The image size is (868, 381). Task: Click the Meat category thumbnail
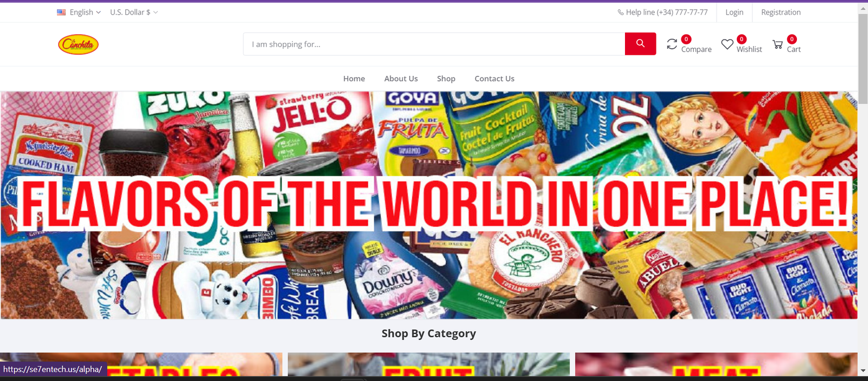click(716, 364)
